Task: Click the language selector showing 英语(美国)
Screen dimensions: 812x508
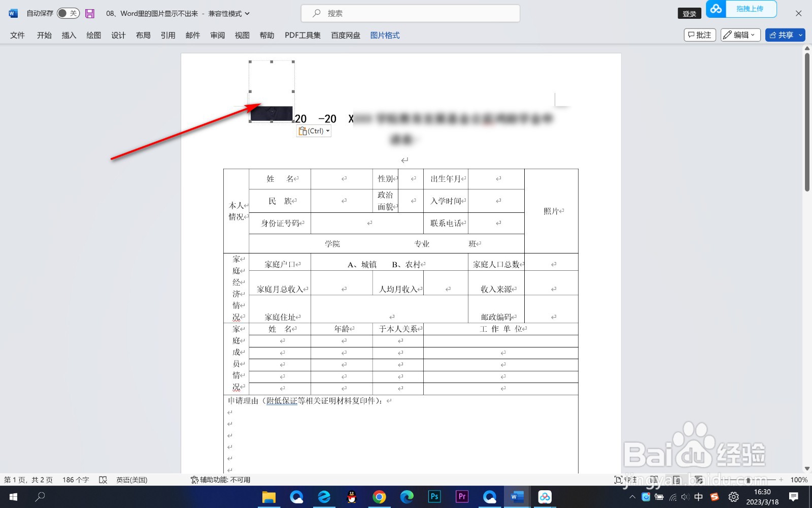Action: 131,480
